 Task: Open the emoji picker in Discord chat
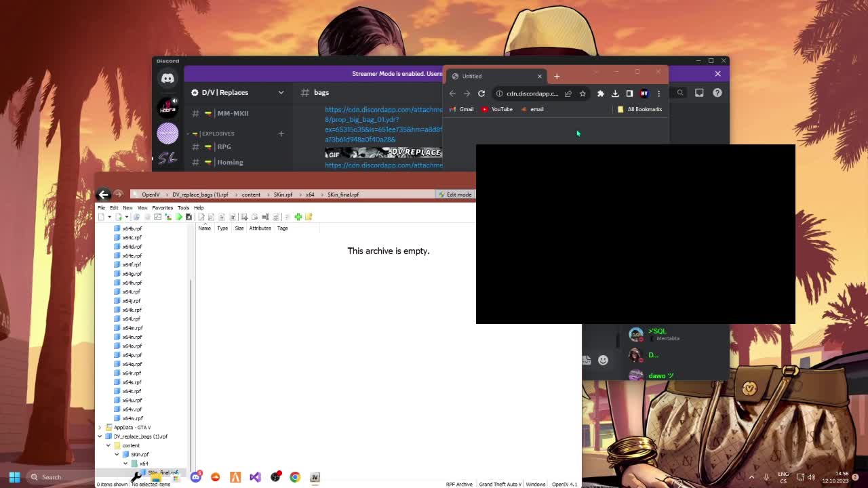(603, 360)
